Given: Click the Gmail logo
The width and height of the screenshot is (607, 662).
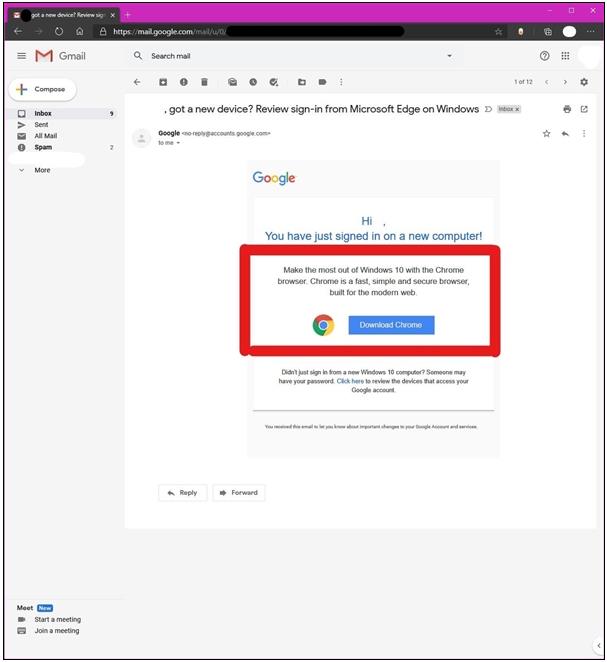Looking at the screenshot, I should [60, 56].
